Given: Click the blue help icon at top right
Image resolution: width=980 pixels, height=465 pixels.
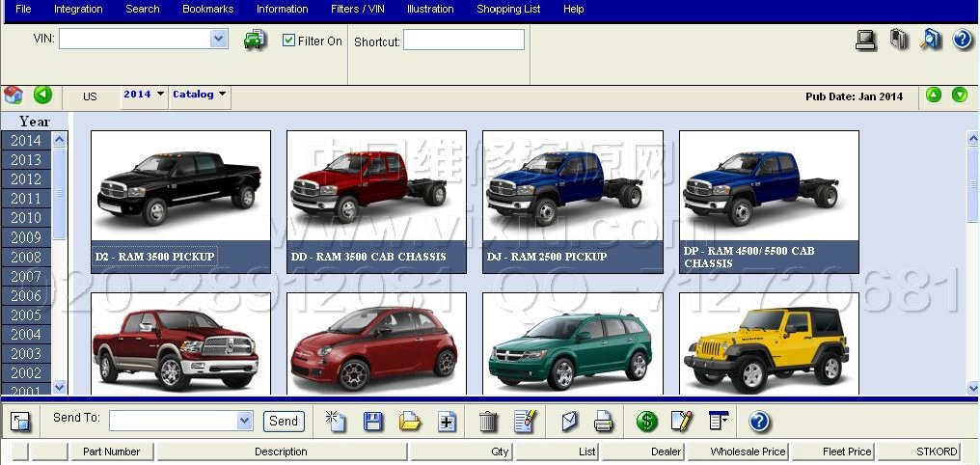Looking at the screenshot, I should 962,40.
